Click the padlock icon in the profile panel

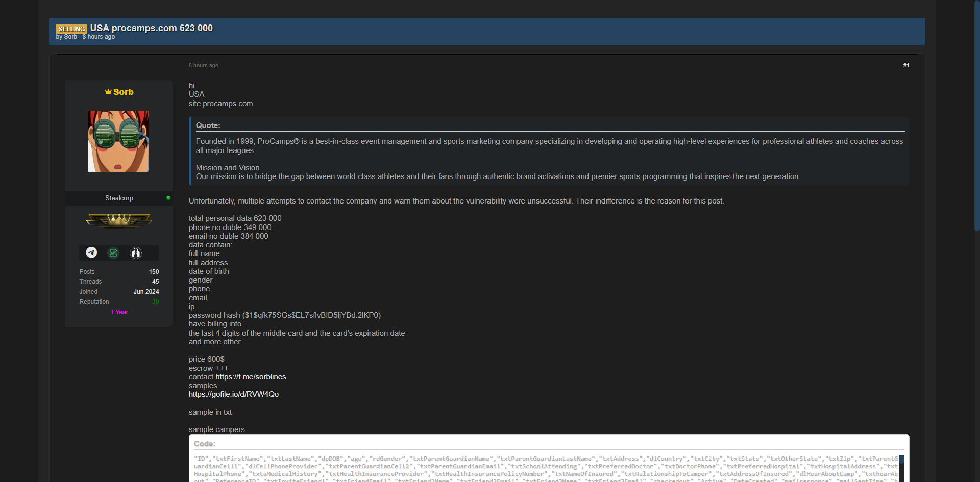tap(136, 253)
